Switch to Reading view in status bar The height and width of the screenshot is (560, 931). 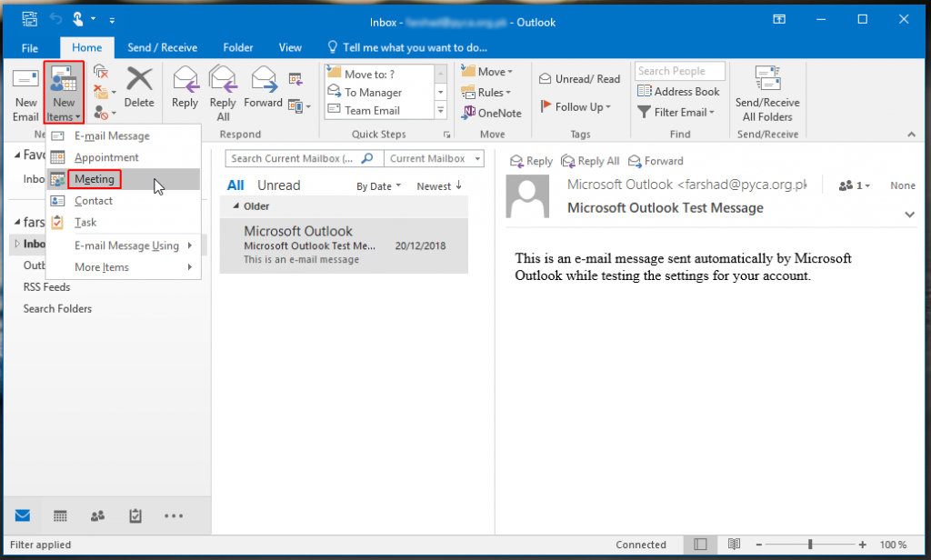(734, 544)
